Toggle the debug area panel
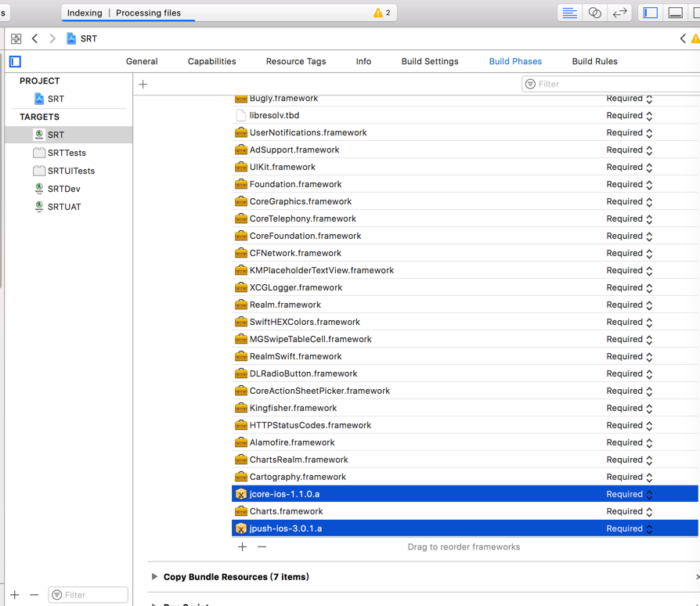Viewport: 700px width, 606px height. (676, 13)
